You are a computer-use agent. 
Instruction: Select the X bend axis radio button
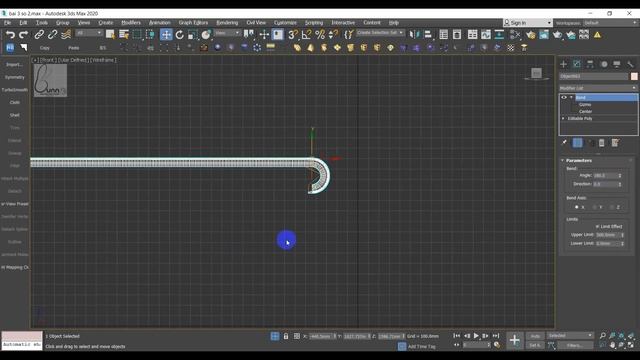[x=577, y=207]
